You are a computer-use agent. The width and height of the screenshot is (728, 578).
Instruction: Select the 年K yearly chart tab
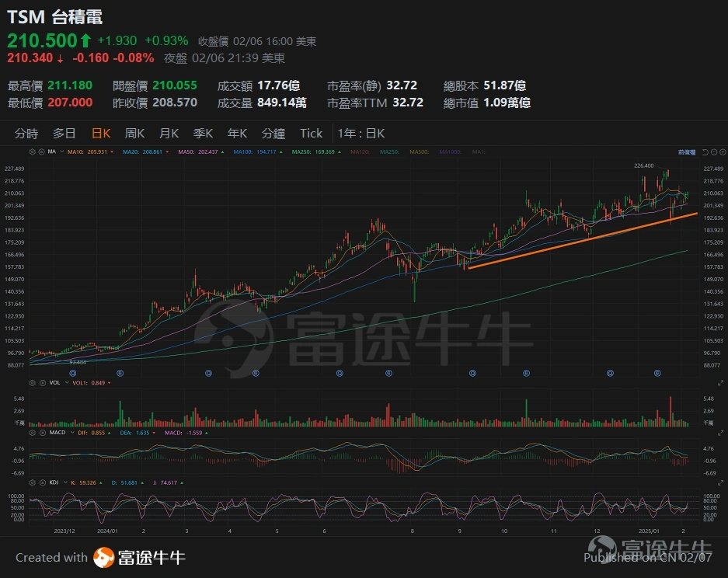point(237,134)
